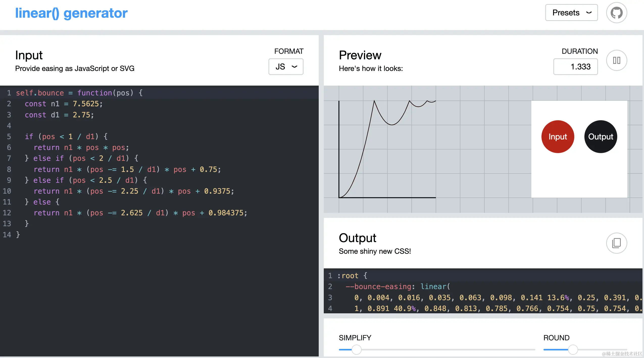Click the black Output demo circle
Viewport: 644px width, 358px height.
pos(601,137)
